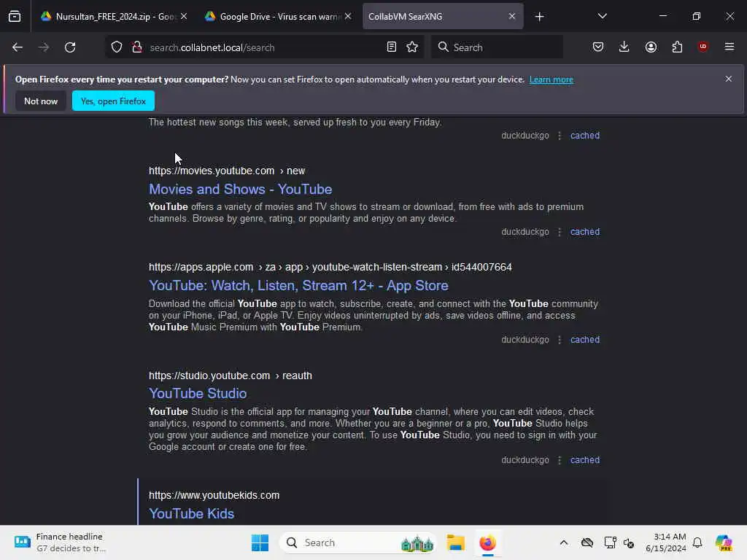Click the forward navigation arrow
This screenshot has height=560, width=747.
pyautogui.click(x=44, y=47)
